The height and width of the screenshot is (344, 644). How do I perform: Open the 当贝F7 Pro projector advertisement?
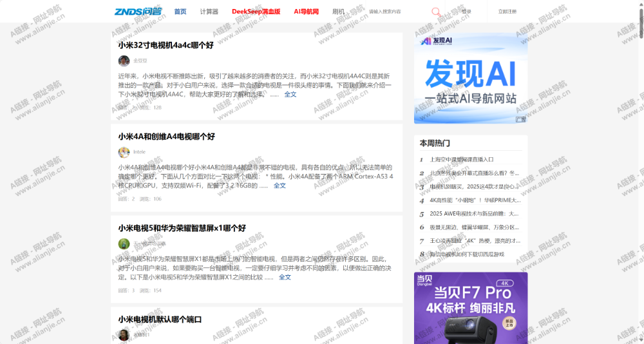pos(471,308)
